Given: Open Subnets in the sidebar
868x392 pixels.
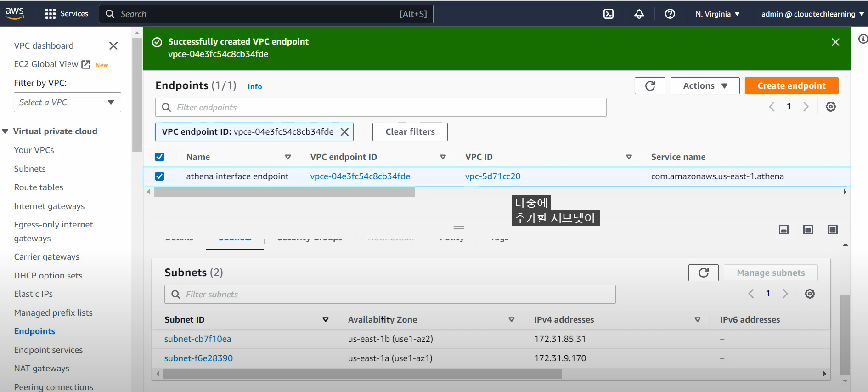Looking at the screenshot, I should pos(30,169).
